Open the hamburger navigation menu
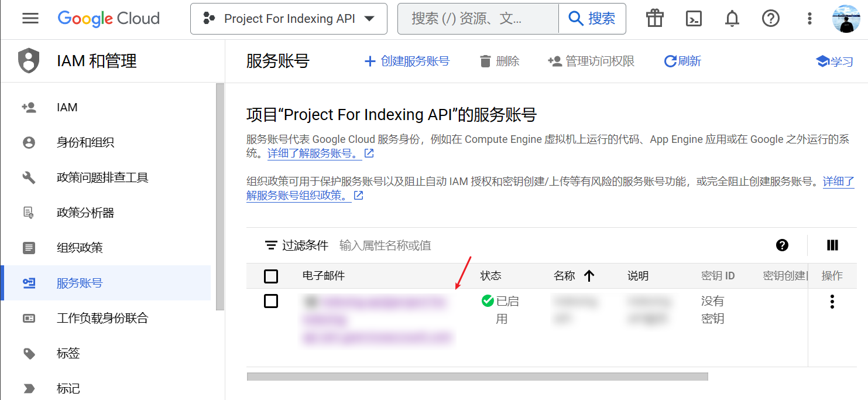The width and height of the screenshot is (868, 400). tap(30, 19)
